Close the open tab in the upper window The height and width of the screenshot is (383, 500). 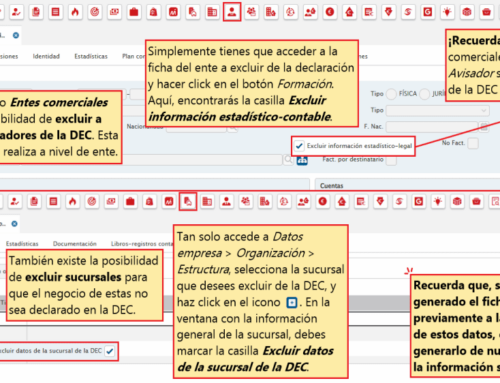(16, 35)
